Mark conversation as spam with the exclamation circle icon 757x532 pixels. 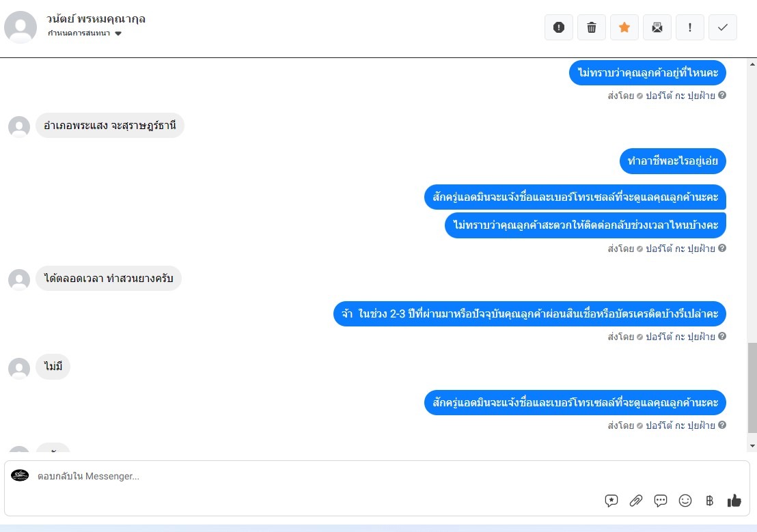(x=559, y=27)
